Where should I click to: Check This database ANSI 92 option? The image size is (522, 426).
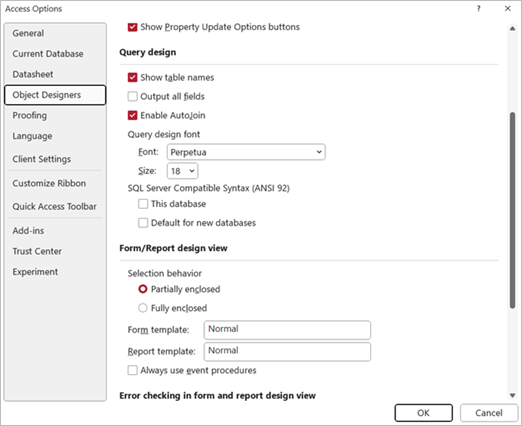coord(143,204)
